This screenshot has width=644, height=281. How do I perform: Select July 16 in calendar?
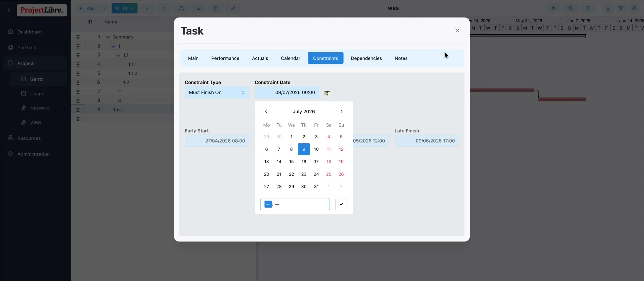click(304, 162)
